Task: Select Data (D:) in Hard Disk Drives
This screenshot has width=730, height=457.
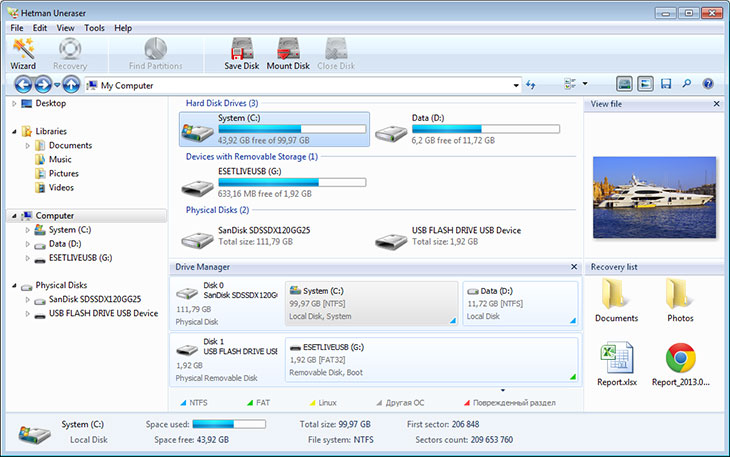Action: (x=468, y=129)
